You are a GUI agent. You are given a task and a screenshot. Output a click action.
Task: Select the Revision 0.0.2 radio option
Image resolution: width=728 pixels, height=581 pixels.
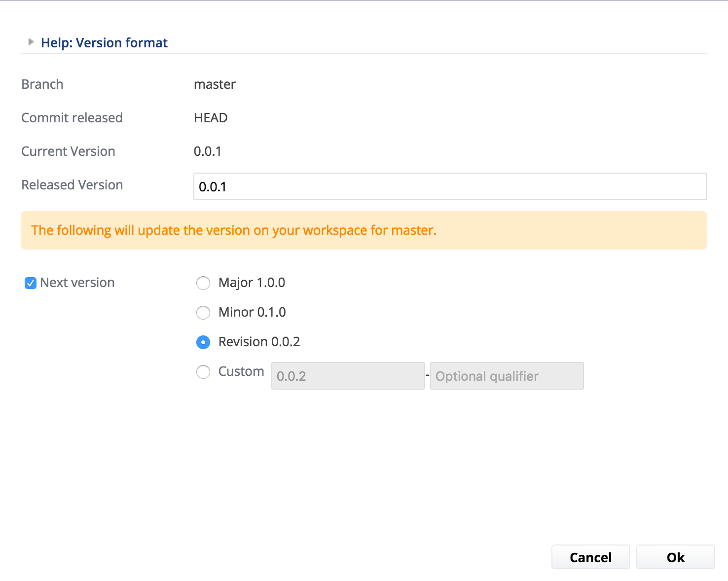point(203,342)
